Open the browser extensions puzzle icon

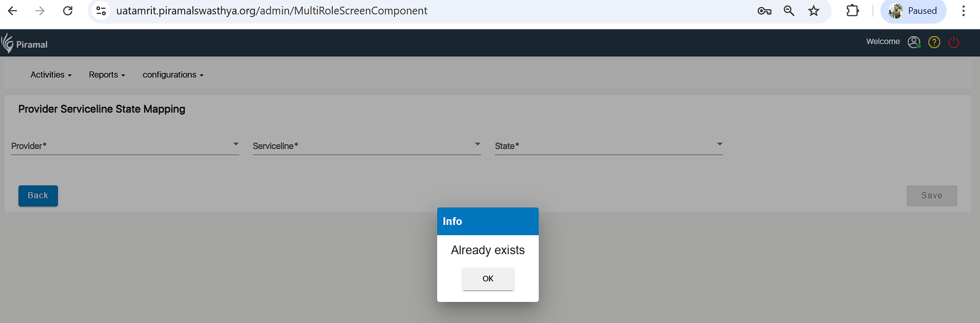pyautogui.click(x=852, y=11)
